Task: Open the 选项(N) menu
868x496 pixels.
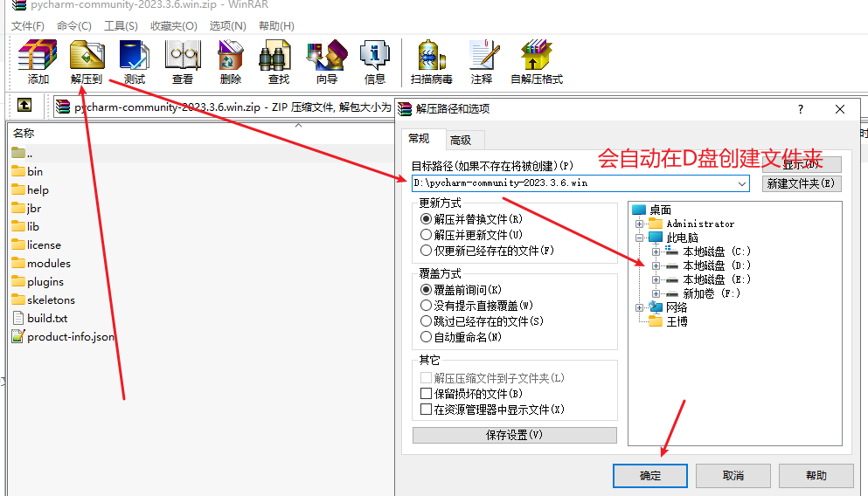Action: point(227,26)
